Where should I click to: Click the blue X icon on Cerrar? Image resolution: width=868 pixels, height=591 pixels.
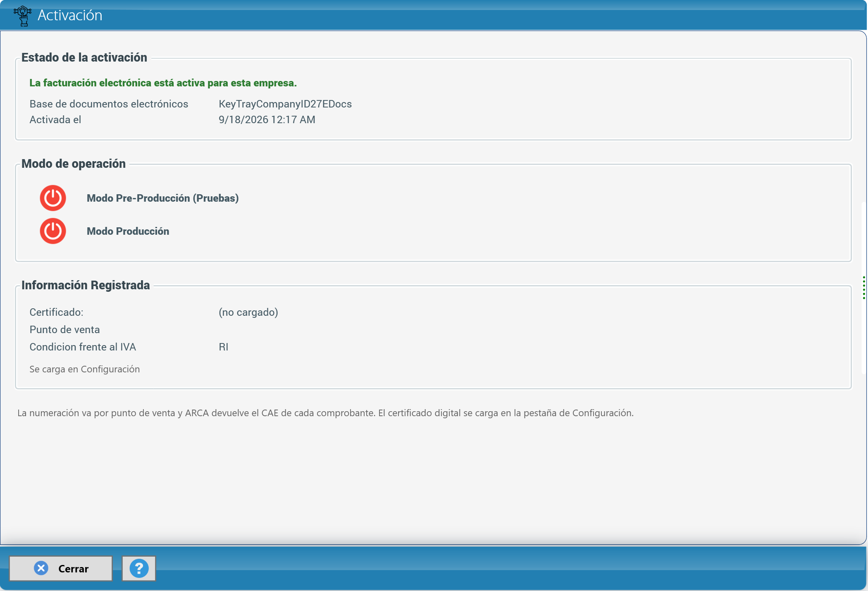41,568
